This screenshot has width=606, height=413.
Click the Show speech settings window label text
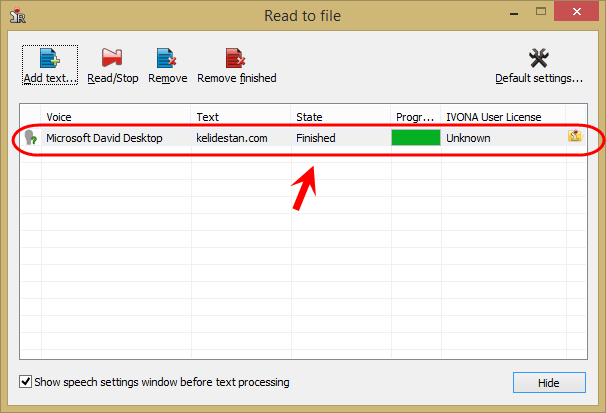coord(162,382)
